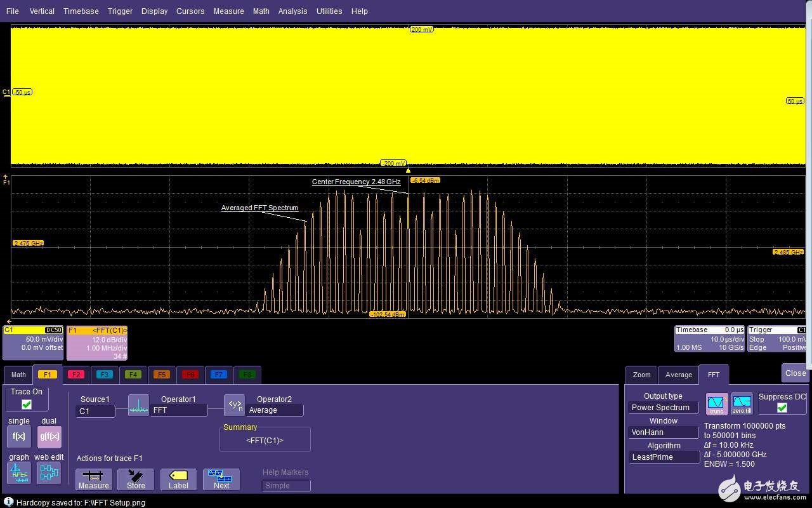Open the Window VonHann selector
The width and height of the screenshot is (812, 508).
pyautogui.click(x=664, y=432)
